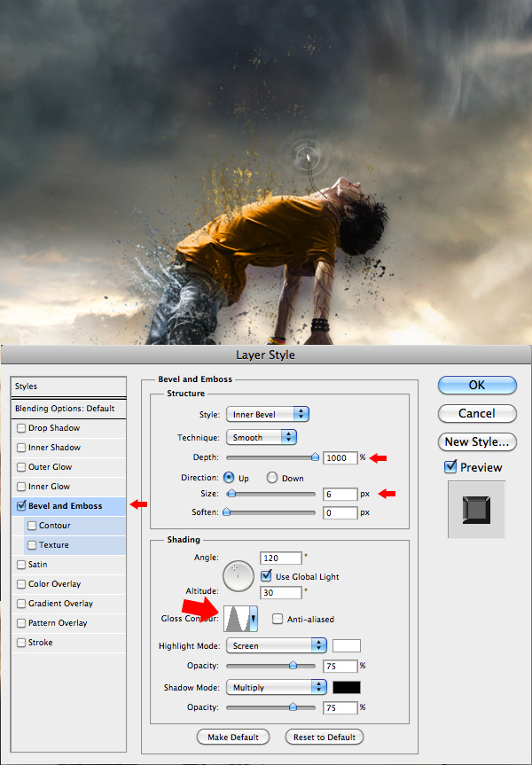Open the Gloss Contour picker arrow
532x765 pixels.
pos(254,618)
